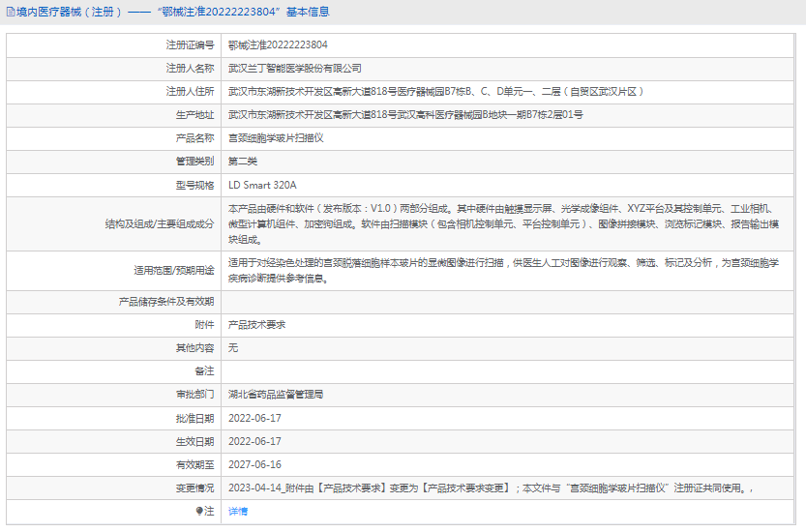Select product name 宫颈细胞学玻片扫描仪
Image resolution: width=806 pixels, height=532 pixels.
pos(276,138)
